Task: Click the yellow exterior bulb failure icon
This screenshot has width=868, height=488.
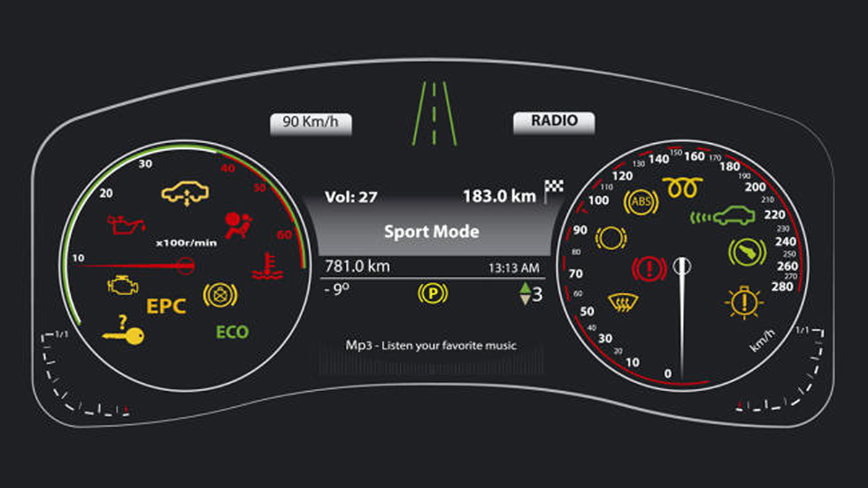Action: (x=742, y=302)
